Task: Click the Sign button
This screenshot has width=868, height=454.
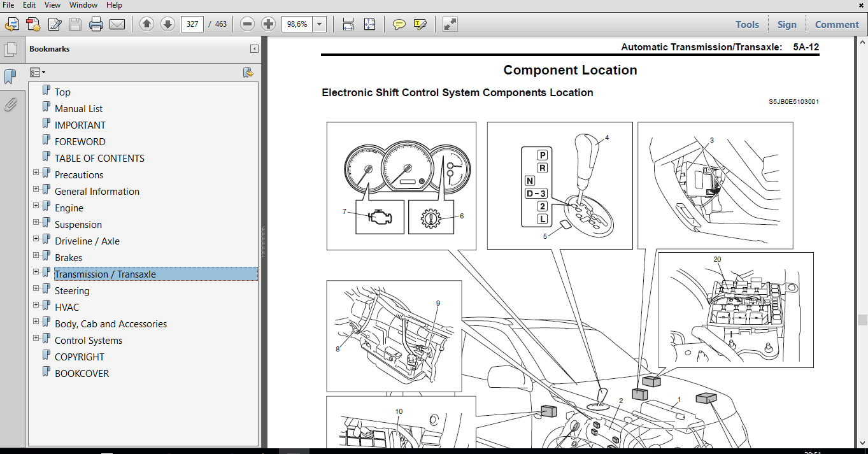Action: pos(786,24)
